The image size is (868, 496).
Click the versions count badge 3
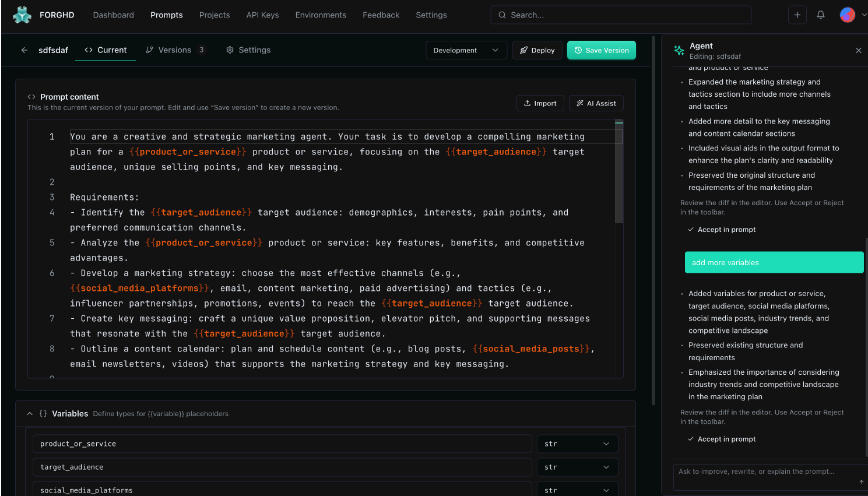pyautogui.click(x=201, y=50)
